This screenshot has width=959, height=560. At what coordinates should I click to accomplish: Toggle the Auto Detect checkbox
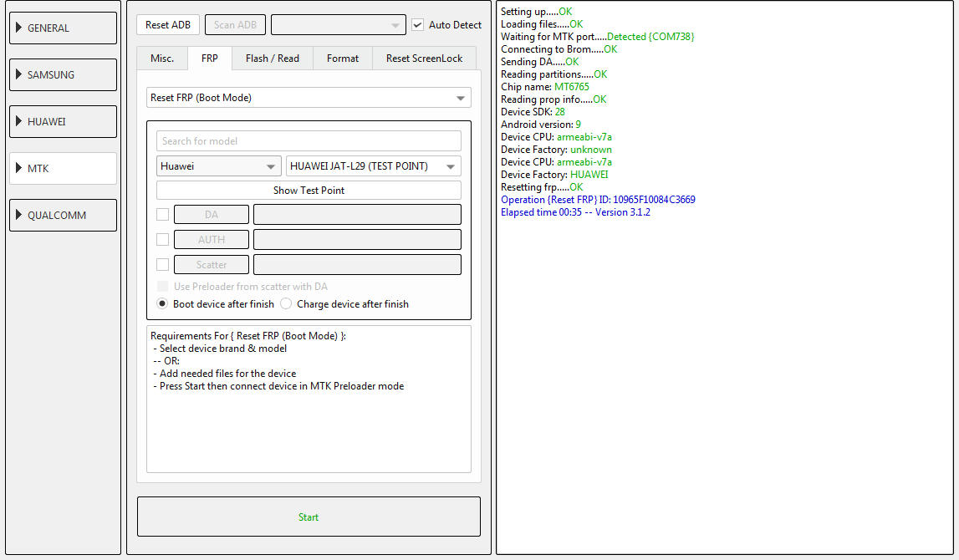pyautogui.click(x=418, y=25)
